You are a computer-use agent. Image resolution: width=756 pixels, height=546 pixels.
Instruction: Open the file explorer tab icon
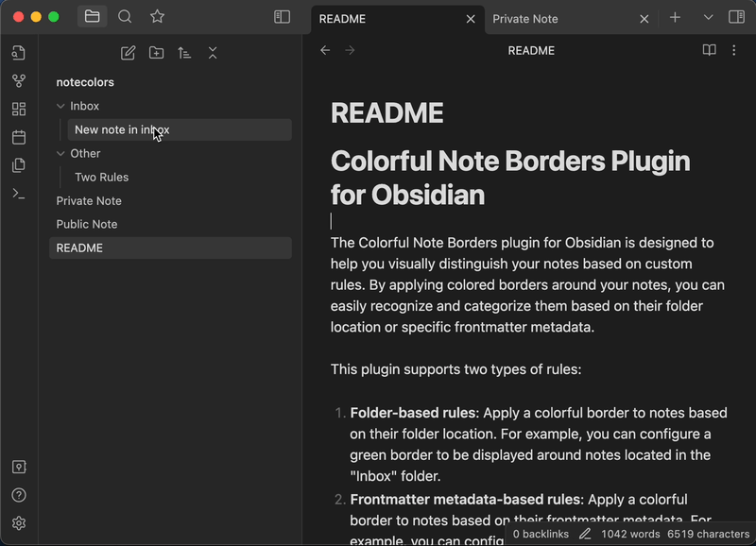pyautogui.click(x=92, y=17)
